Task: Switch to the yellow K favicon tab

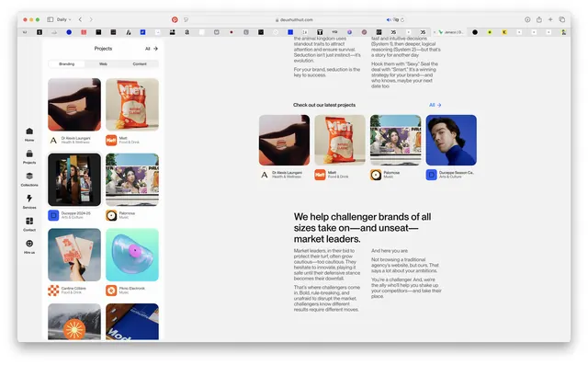Action: click(504, 32)
